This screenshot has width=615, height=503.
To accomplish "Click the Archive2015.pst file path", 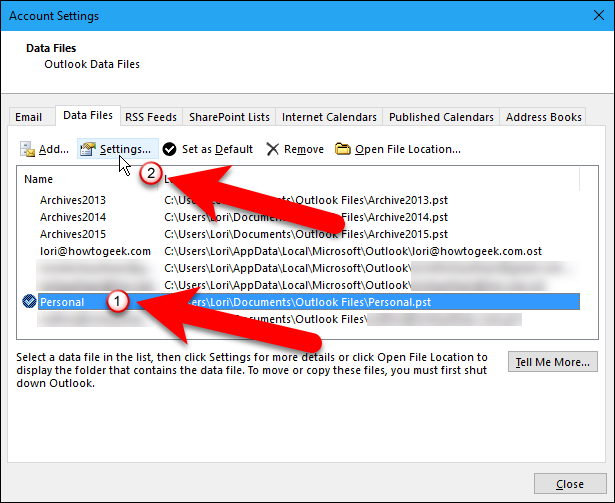I will 306,234.
